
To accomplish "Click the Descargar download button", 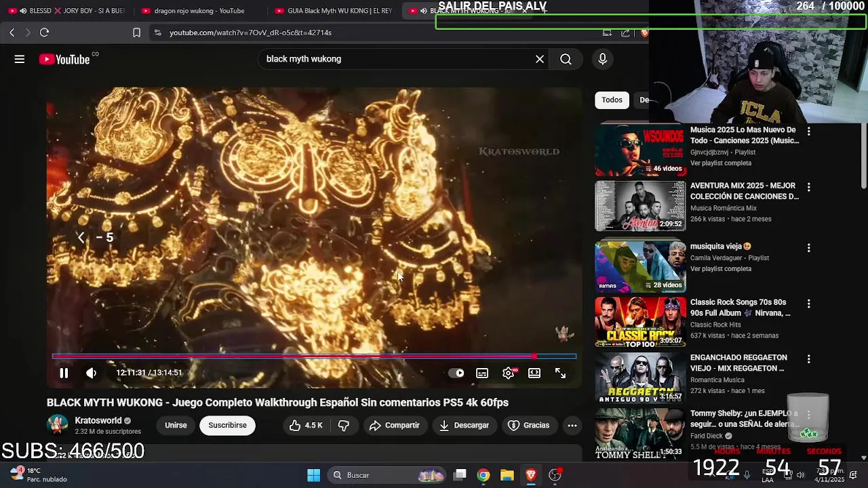I will pos(464,425).
